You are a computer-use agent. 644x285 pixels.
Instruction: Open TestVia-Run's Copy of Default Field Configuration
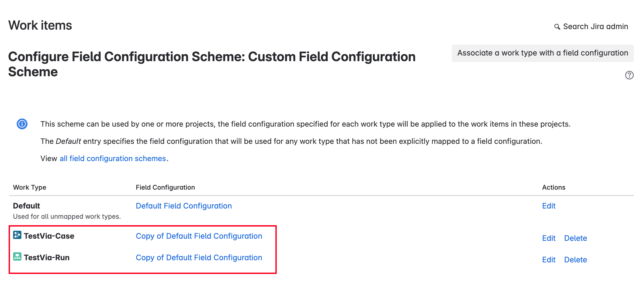coord(199,258)
